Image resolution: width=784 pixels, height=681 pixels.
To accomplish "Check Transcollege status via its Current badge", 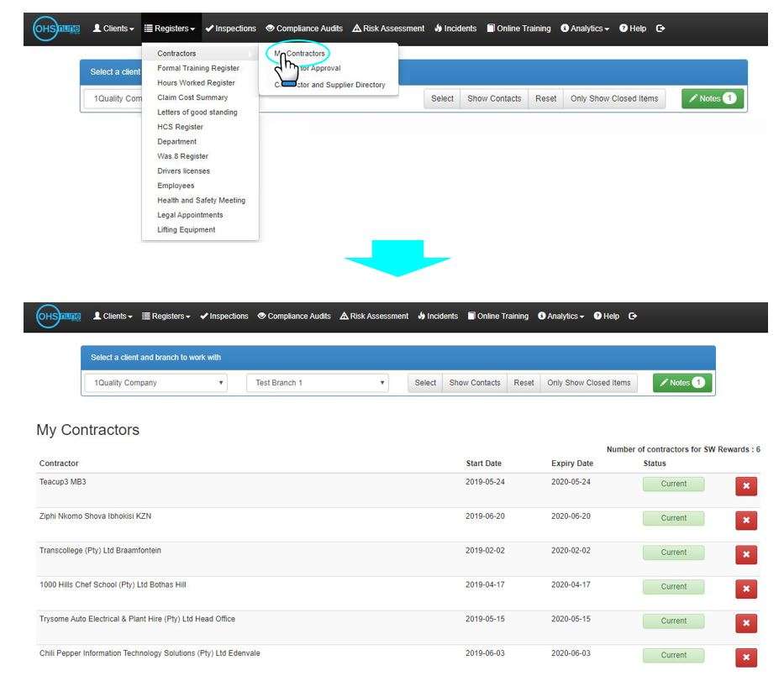I will 674,553.
